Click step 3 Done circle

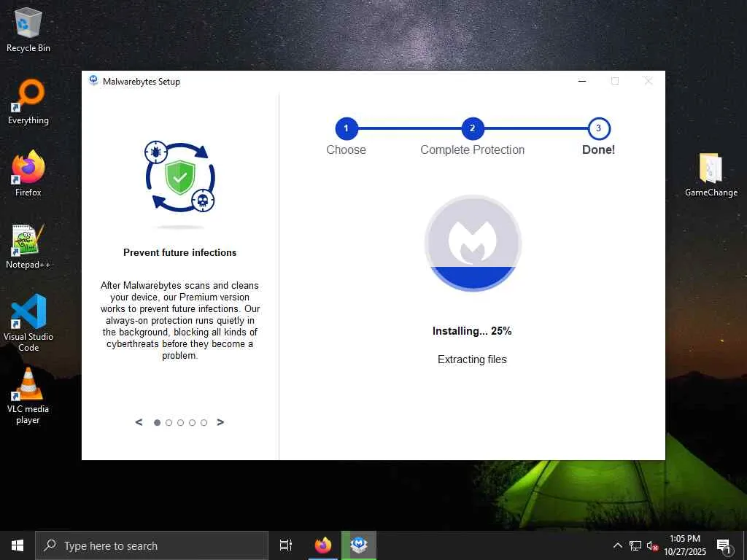click(x=599, y=128)
